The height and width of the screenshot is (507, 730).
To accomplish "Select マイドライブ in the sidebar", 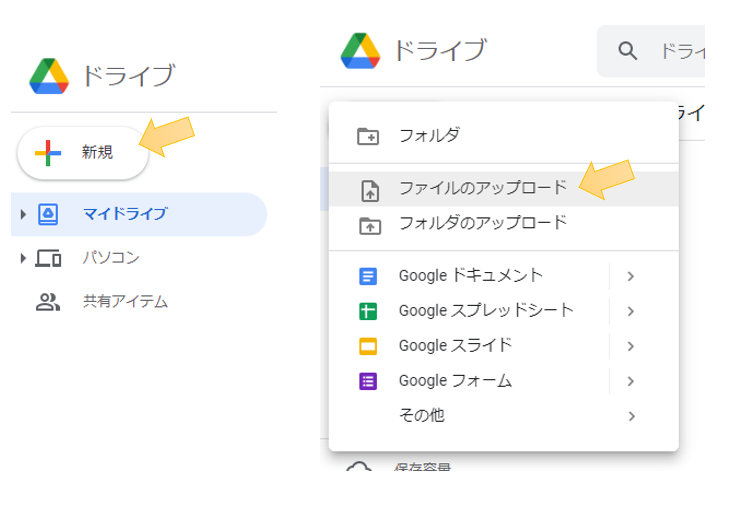I will coord(139,214).
